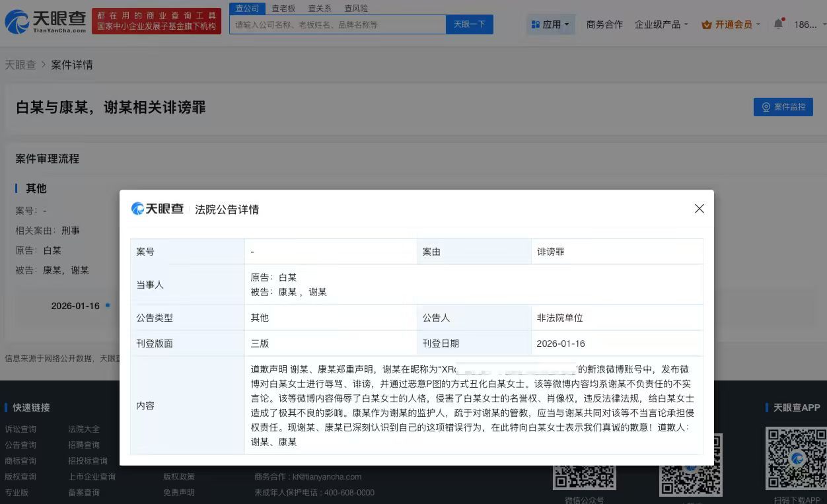Switch to the 查老板 tab
Screen dimensions: 827x504
[284, 8]
